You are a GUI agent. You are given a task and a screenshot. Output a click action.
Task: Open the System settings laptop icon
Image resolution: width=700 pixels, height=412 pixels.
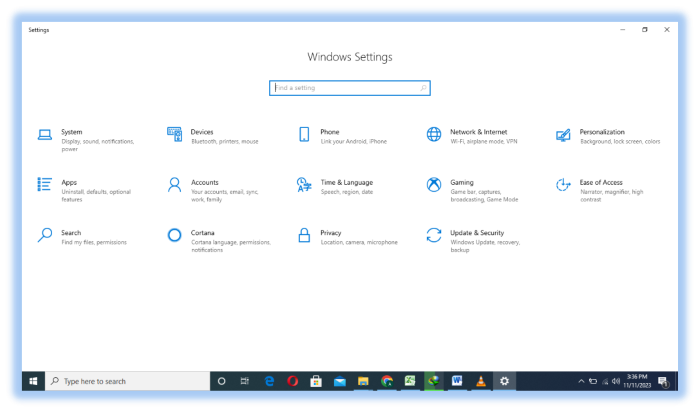point(45,134)
